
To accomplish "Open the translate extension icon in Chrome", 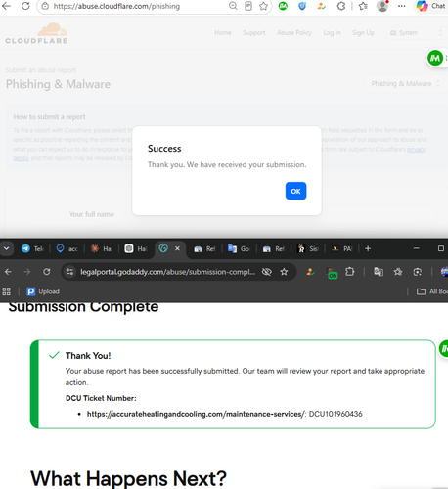I will click(379, 272).
